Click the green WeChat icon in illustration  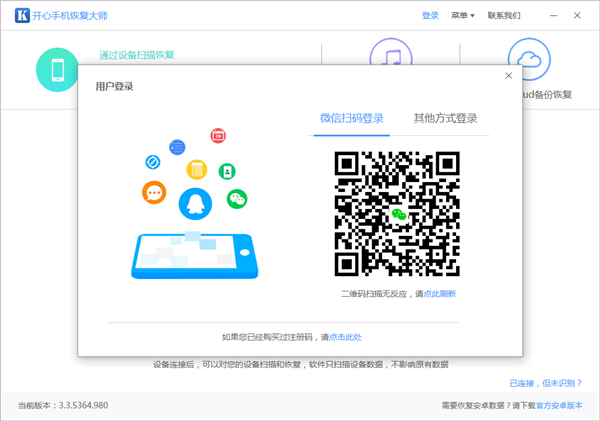237,199
